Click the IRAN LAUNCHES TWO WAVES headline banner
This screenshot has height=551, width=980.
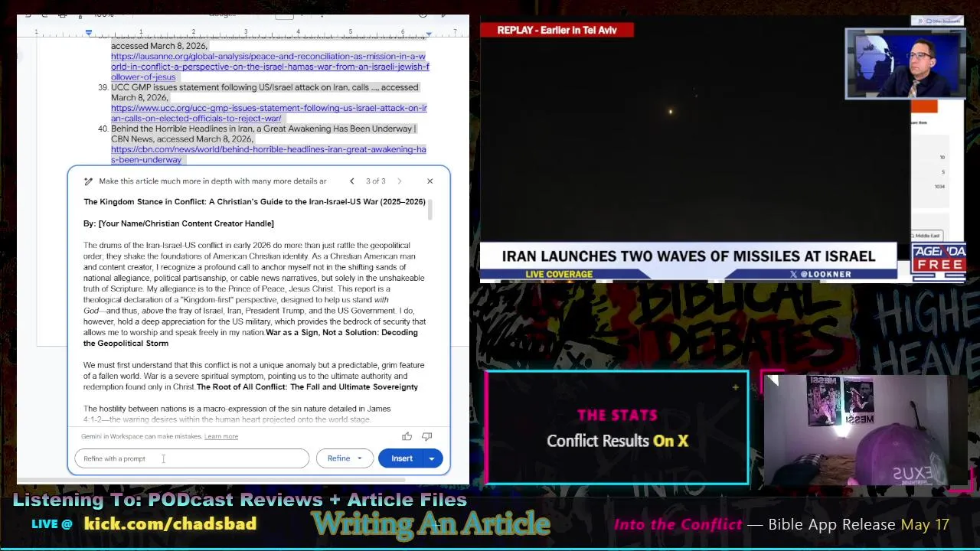(688, 256)
